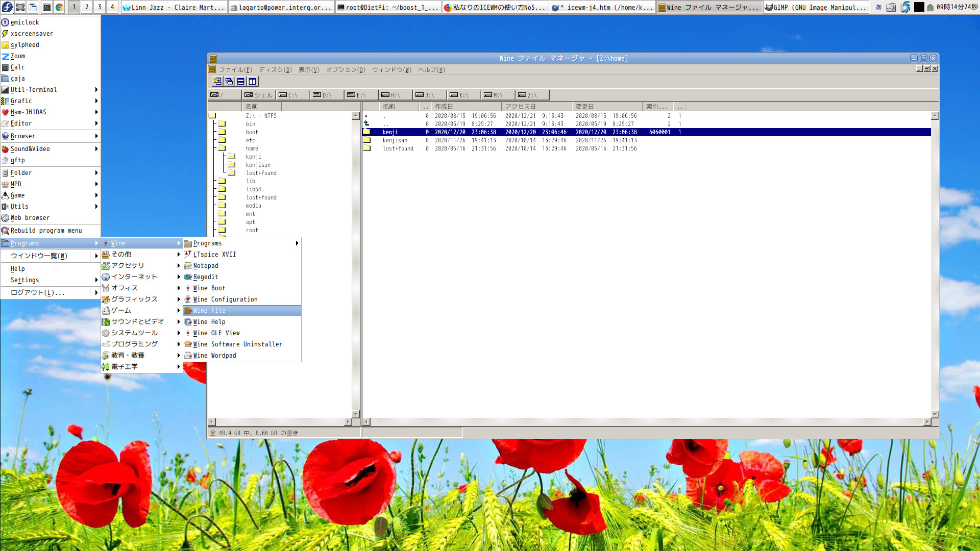Switch to the Z:\ drive button
Viewport: 980px width, 551px height.
(x=532, y=95)
